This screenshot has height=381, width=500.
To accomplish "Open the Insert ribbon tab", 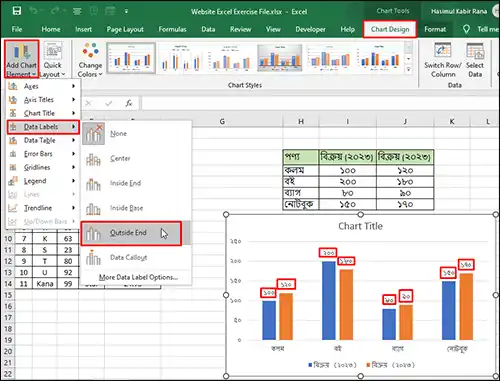I will click(x=83, y=29).
